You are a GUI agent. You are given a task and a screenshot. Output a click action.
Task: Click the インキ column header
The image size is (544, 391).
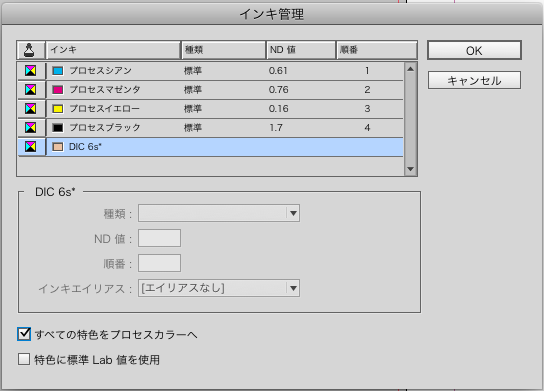[113, 50]
